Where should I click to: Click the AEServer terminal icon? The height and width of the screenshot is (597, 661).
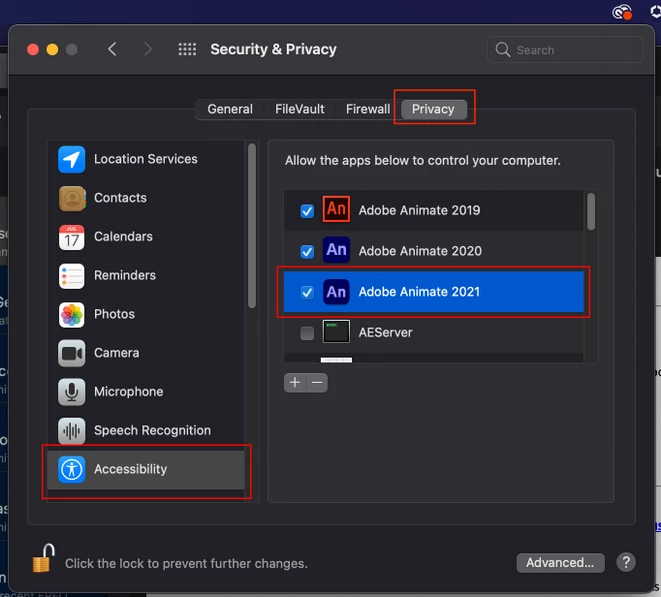[x=336, y=331]
